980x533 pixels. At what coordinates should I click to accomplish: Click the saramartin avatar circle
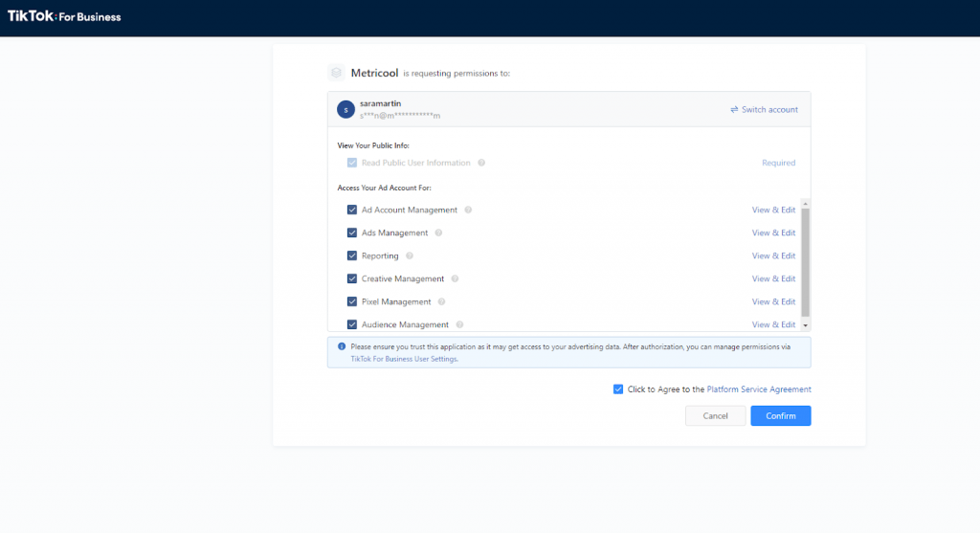pos(345,109)
